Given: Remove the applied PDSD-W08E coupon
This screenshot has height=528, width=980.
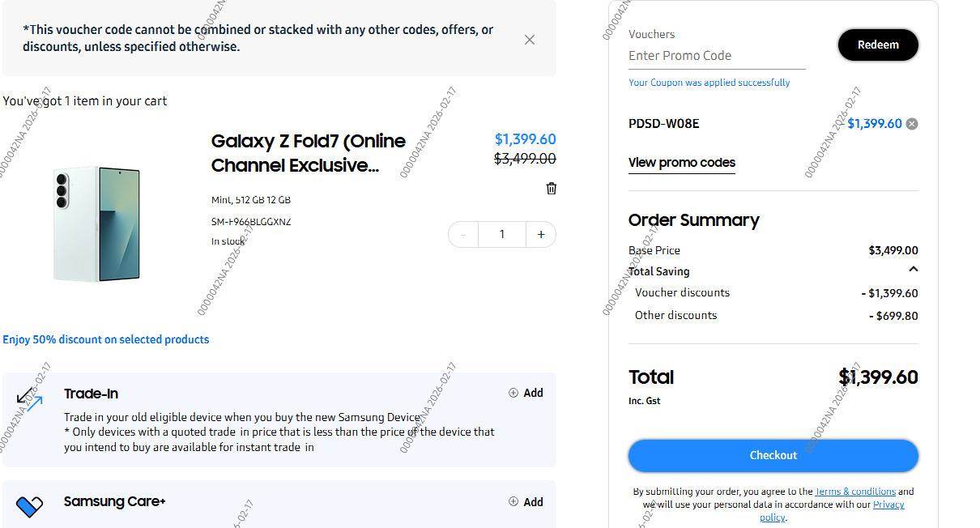Looking at the screenshot, I should [x=912, y=124].
